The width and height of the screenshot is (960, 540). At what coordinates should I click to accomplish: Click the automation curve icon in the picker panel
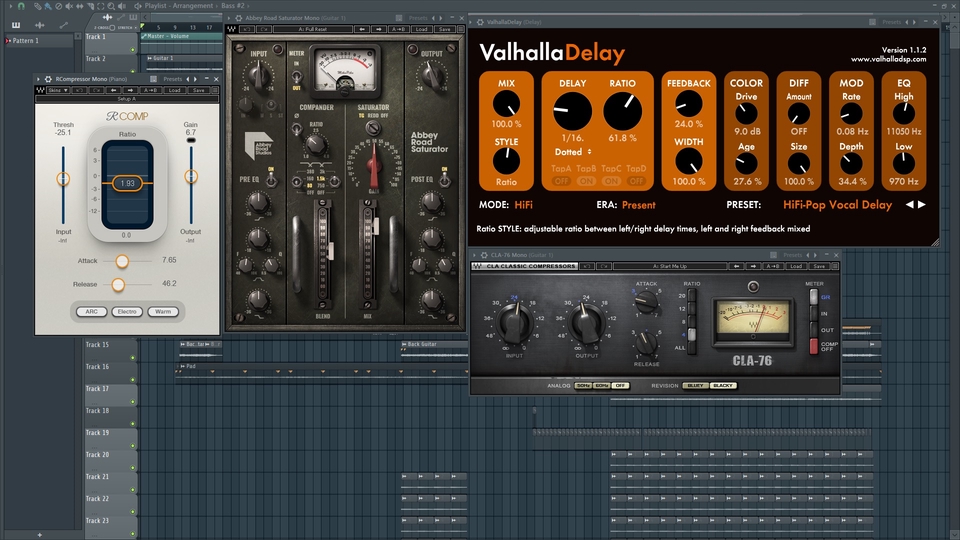(64, 25)
